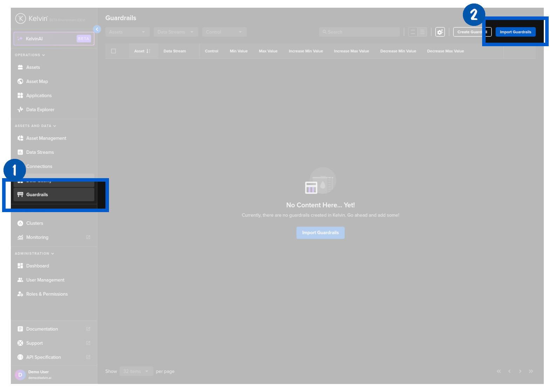Sort table by Asset column
This screenshot has width=555, height=392.
(x=142, y=51)
